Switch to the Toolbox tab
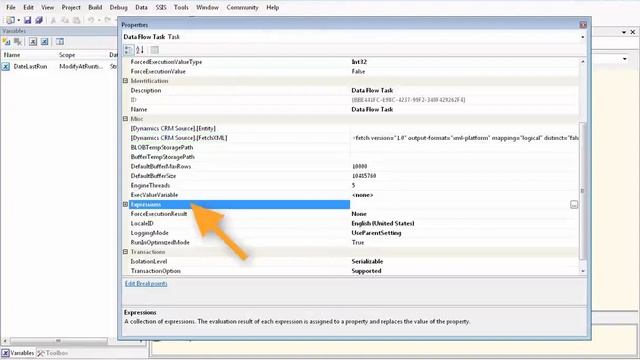The width and height of the screenshot is (640, 360). [53, 353]
